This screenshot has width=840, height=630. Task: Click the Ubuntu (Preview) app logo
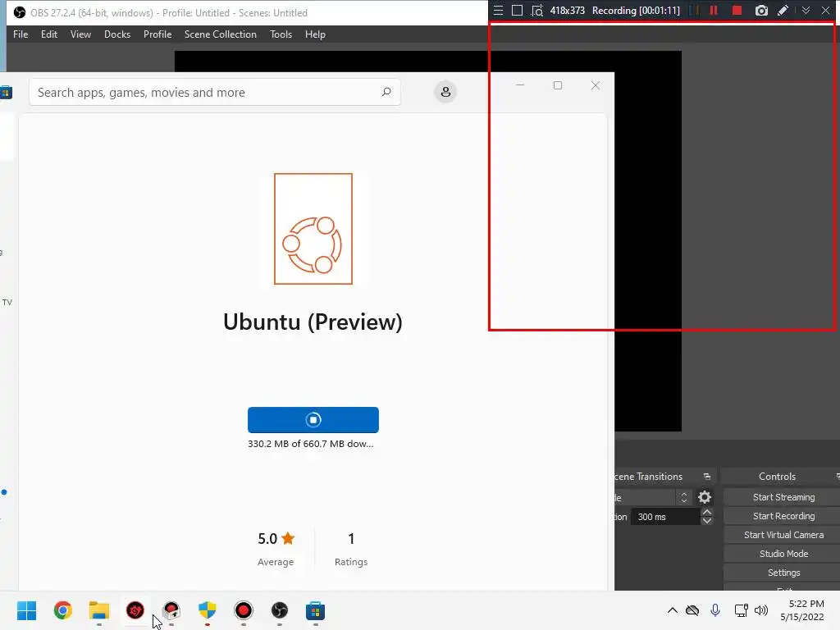313,229
